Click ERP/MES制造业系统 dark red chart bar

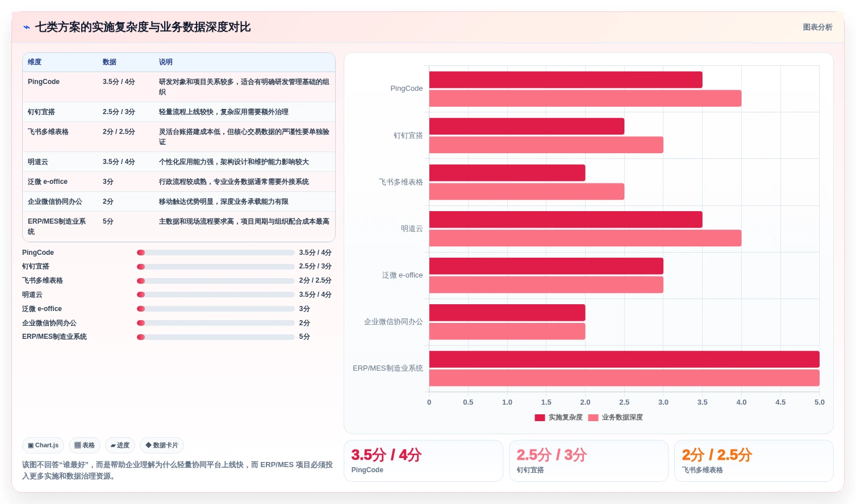pos(624,359)
